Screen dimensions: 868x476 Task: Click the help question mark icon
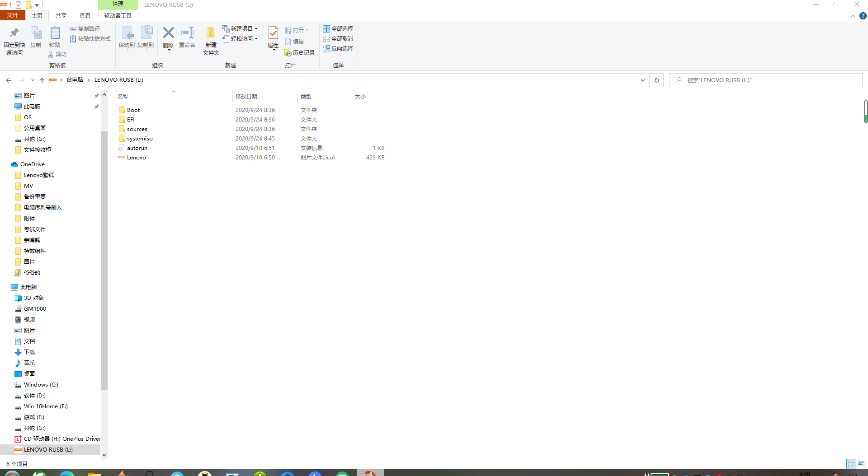click(863, 16)
